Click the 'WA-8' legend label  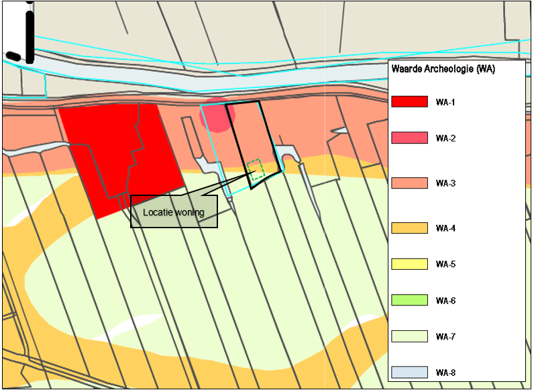[x=445, y=373]
